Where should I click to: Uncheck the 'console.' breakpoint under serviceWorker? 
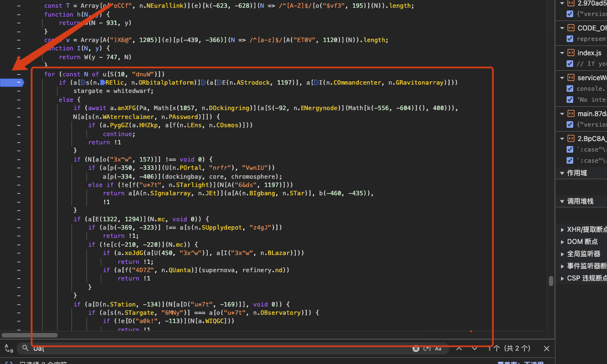click(x=570, y=89)
